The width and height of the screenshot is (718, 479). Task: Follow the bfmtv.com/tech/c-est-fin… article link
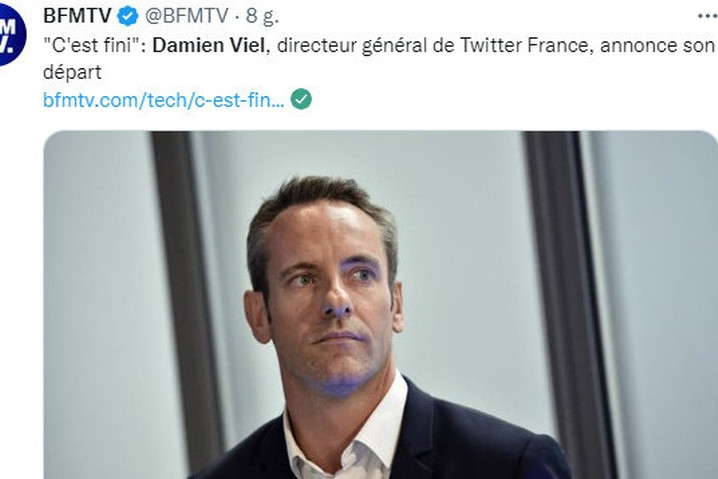point(163,99)
